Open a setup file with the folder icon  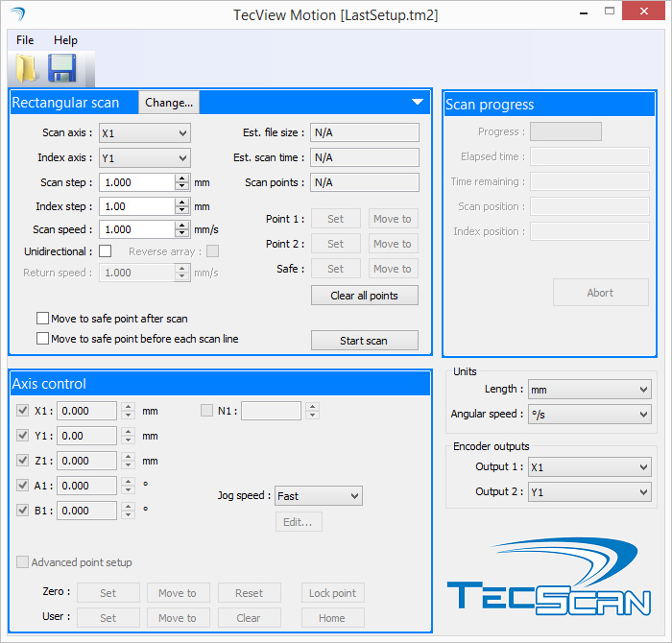[26, 68]
